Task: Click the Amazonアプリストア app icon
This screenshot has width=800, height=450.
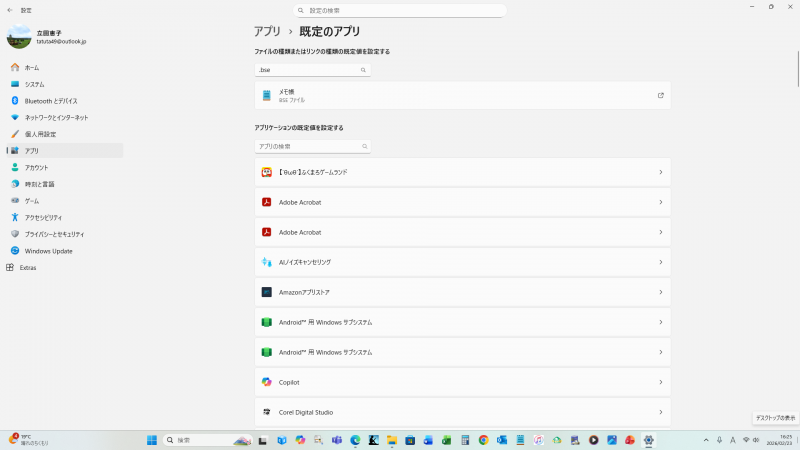Action: click(x=267, y=292)
